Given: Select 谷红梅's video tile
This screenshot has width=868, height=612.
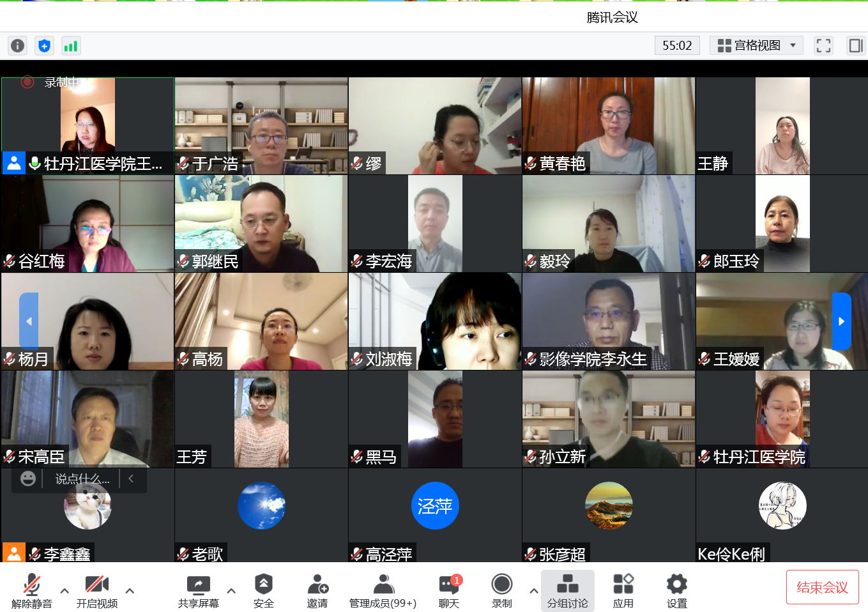Looking at the screenshot, I should click(x=88, y=224).
